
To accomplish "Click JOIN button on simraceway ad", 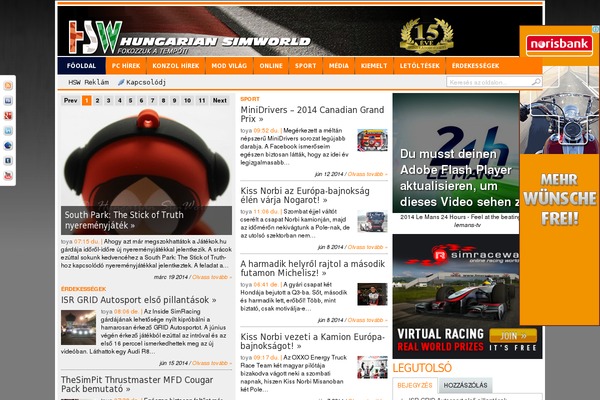I will point(513,336).
